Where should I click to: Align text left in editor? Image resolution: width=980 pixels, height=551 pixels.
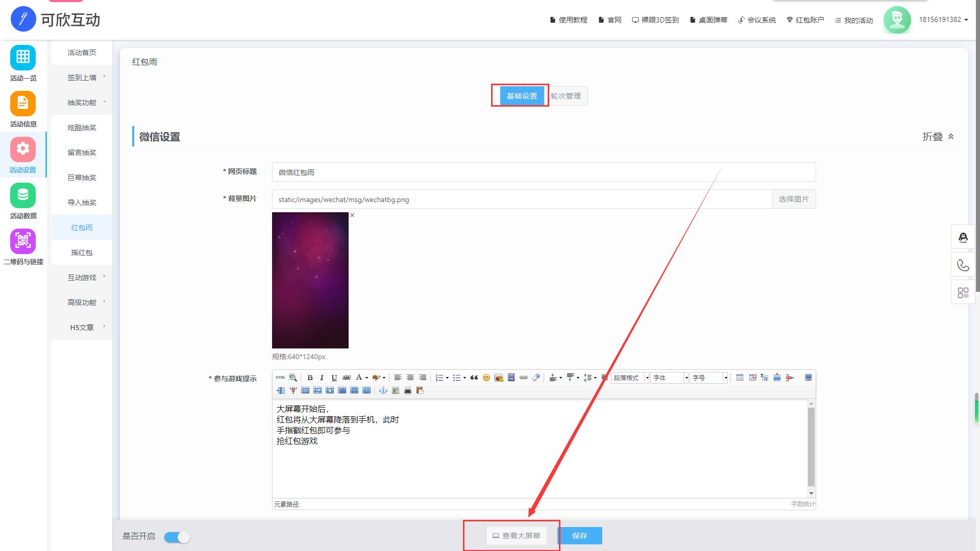tap(398, 378)
